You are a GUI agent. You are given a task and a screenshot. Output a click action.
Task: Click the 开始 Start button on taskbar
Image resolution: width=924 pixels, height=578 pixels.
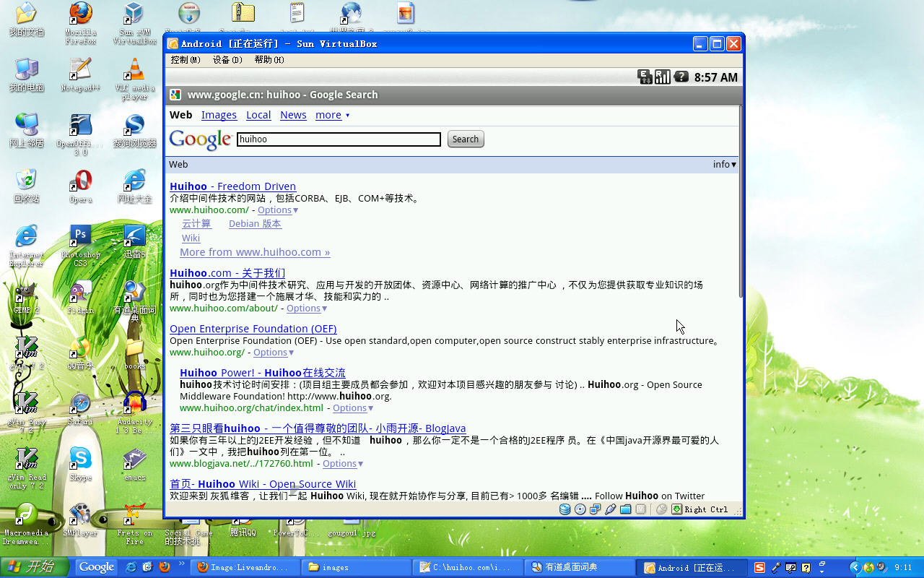(x=35, y=567)
